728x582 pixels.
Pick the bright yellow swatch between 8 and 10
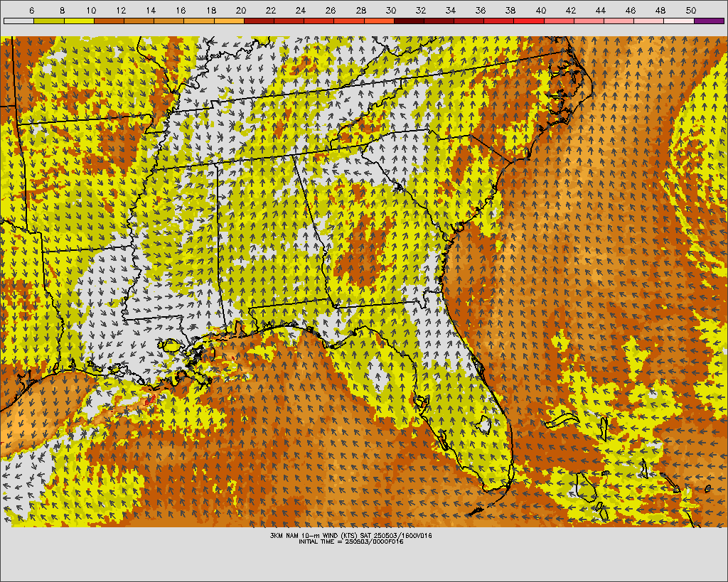tap(80, 21)
